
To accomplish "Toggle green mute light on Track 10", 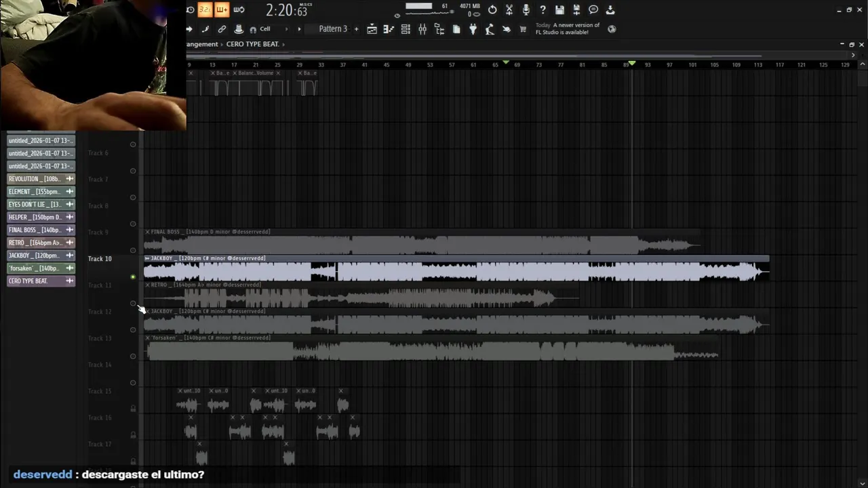I will (133, 277).
